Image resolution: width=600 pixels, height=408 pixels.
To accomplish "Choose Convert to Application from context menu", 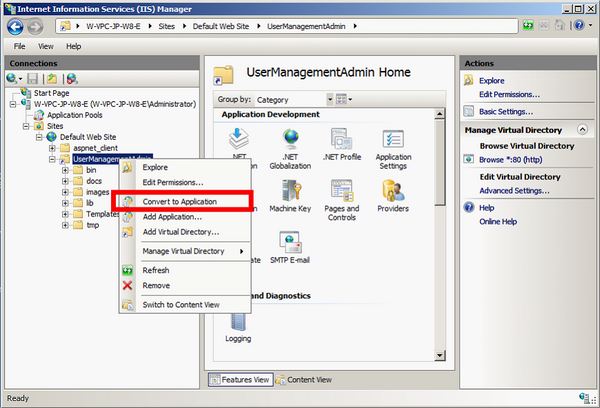I will pos(185,202).
